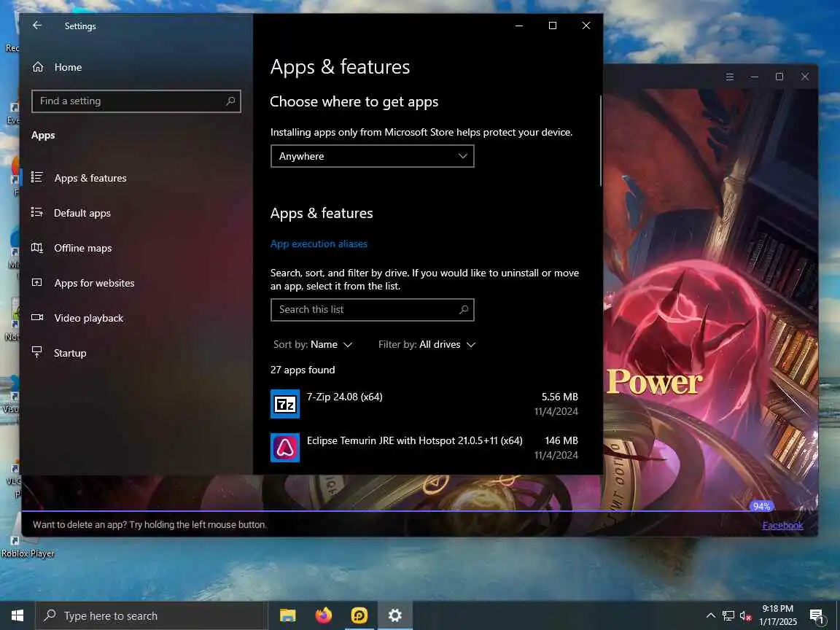Click the Startup monitor icon
840x630 pixels.
[37, 352]
